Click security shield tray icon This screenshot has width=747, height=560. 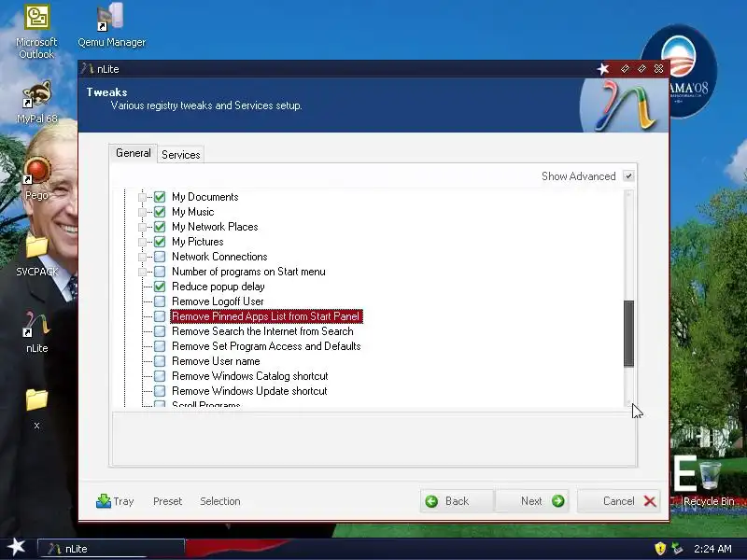coord(660,549)
